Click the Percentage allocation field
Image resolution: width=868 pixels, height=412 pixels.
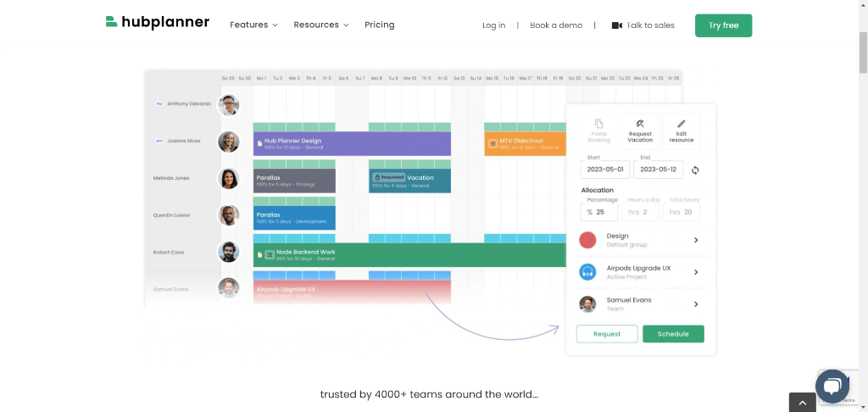[x=599, y=212]
